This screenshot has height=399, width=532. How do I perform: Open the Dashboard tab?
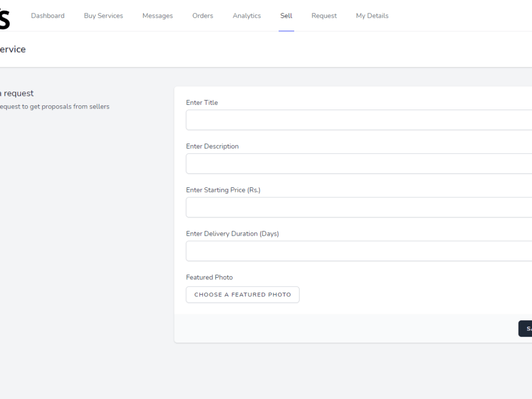pos(47,15)
